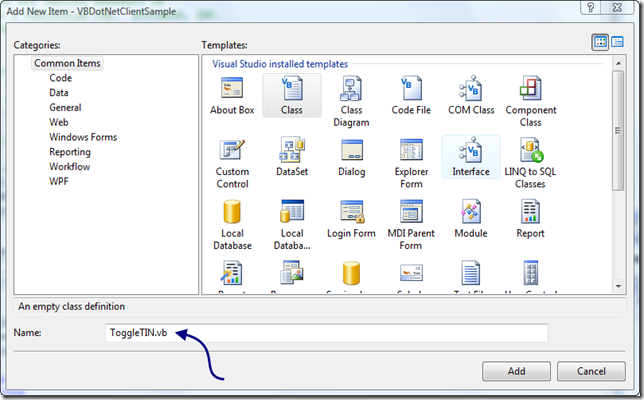Click the Add button

coord(516,371)
